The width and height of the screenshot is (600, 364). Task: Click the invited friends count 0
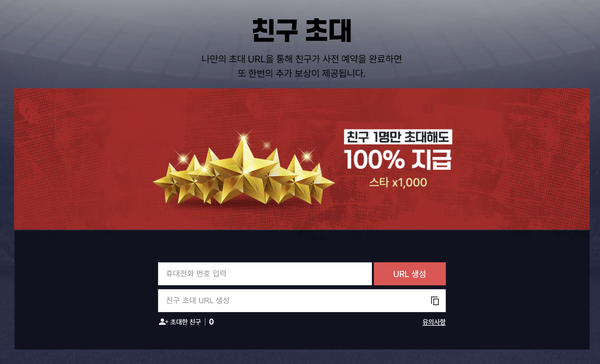pos(211,322)
